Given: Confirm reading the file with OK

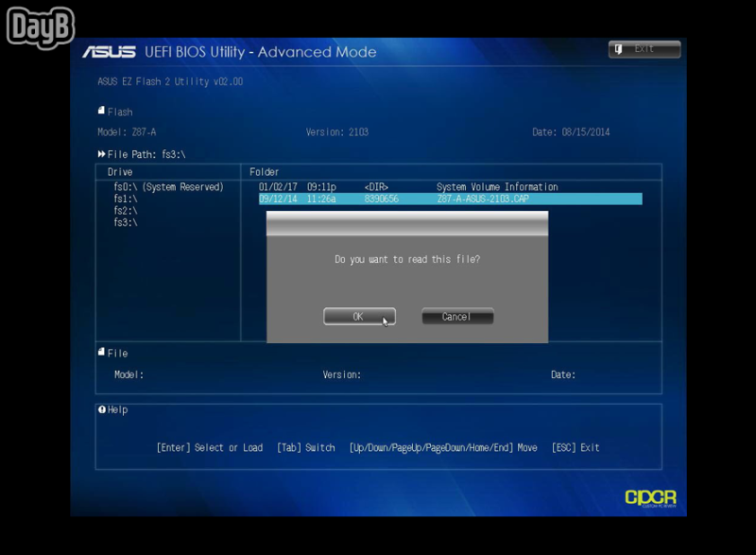Looking at the screenshot, I should tap(359, 317).
